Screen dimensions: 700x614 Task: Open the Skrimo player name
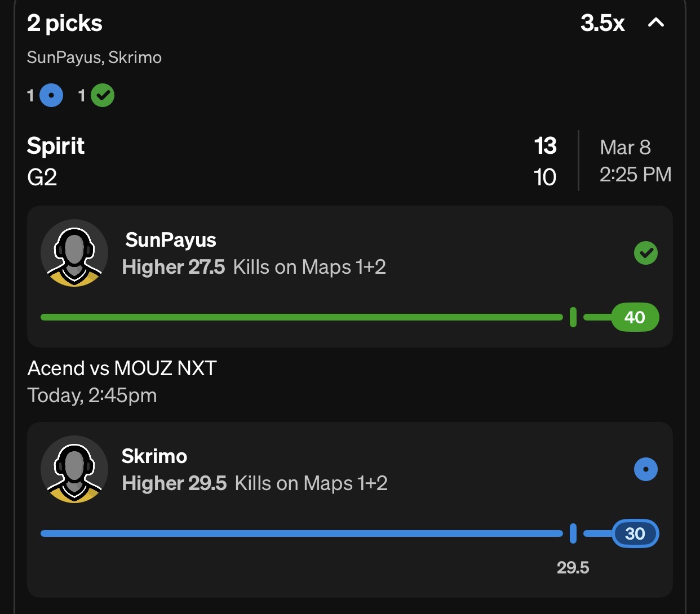154,456
